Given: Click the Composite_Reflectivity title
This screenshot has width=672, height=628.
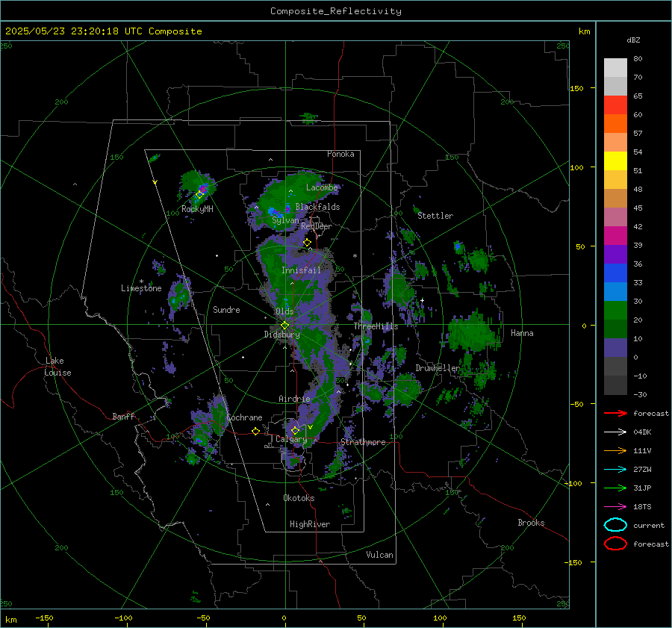Looking at the screenshot, I should pos(336,11).
